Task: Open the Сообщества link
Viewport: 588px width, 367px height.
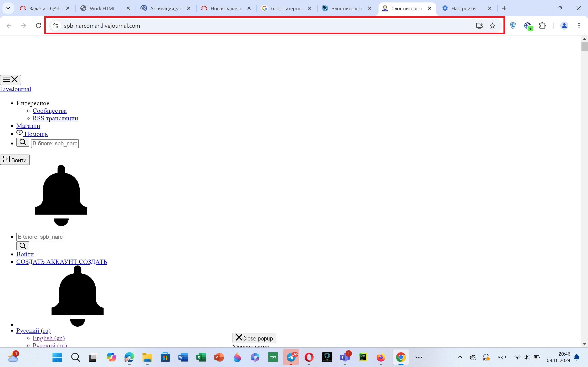Action: point(50,111)
